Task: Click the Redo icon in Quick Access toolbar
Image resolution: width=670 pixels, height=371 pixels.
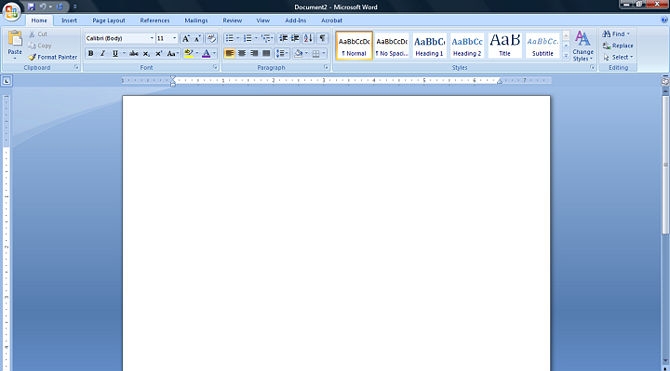Action: pos(60,7)
